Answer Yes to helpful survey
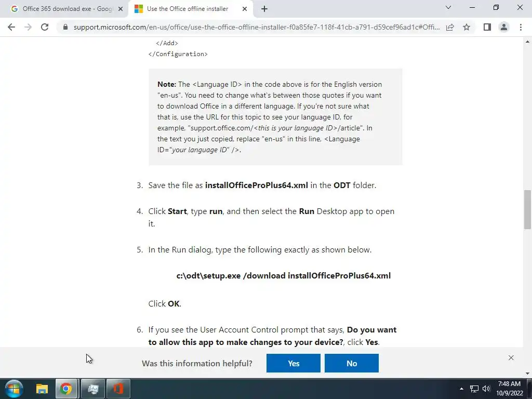This screenshot has width=532, height=399. coord(294,363)
